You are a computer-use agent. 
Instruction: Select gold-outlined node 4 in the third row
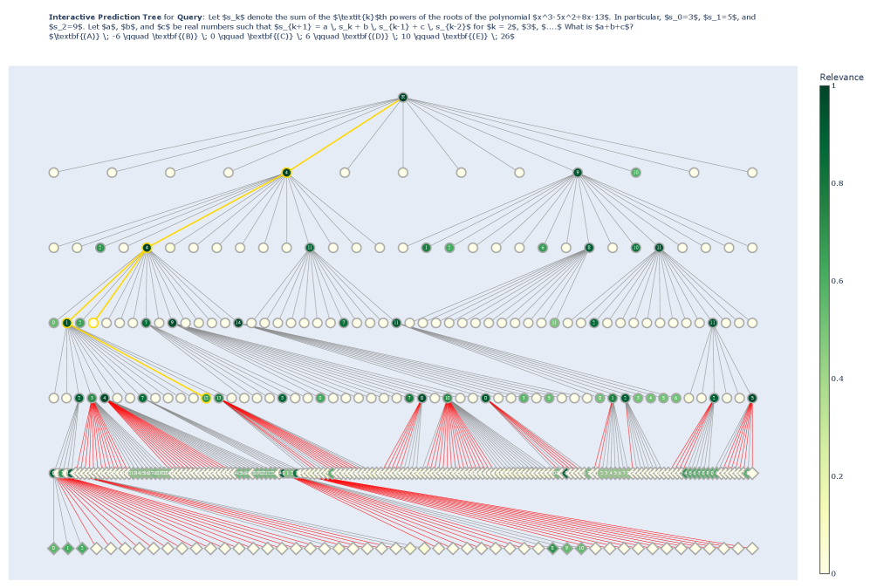pyautogui.click(x=147, y=248)
